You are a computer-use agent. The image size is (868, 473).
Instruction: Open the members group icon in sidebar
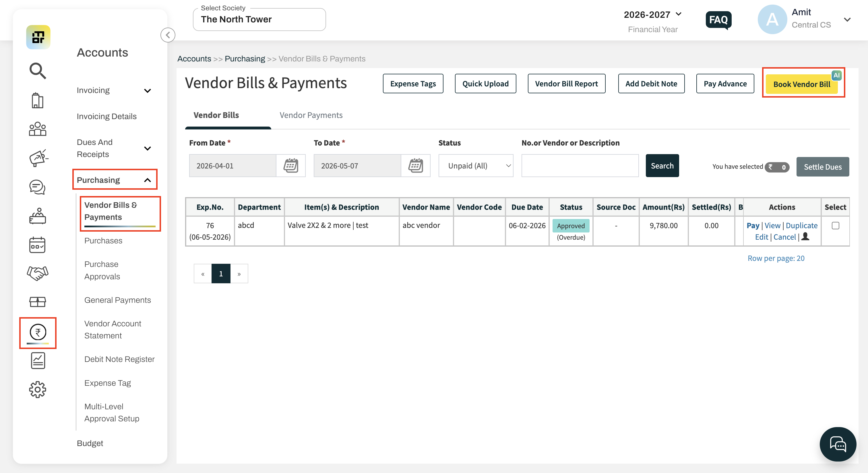coord(37,129)
